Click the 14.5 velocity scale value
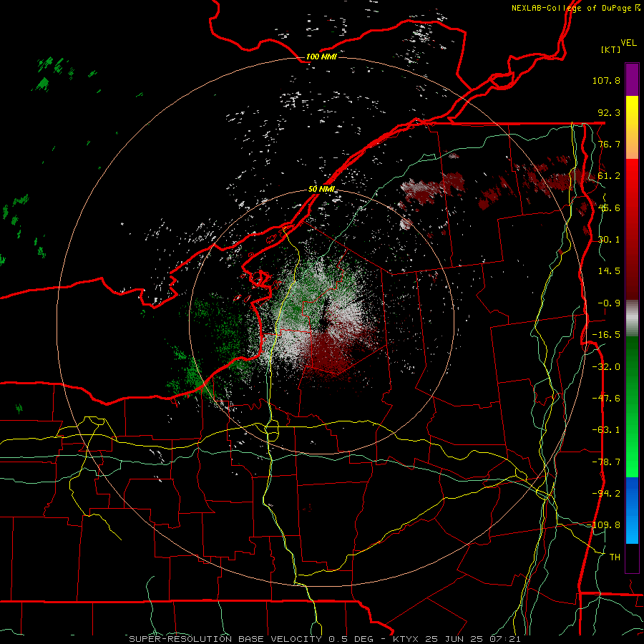The width and height of the screenshot is (644, 644). (x=609, y=271)
